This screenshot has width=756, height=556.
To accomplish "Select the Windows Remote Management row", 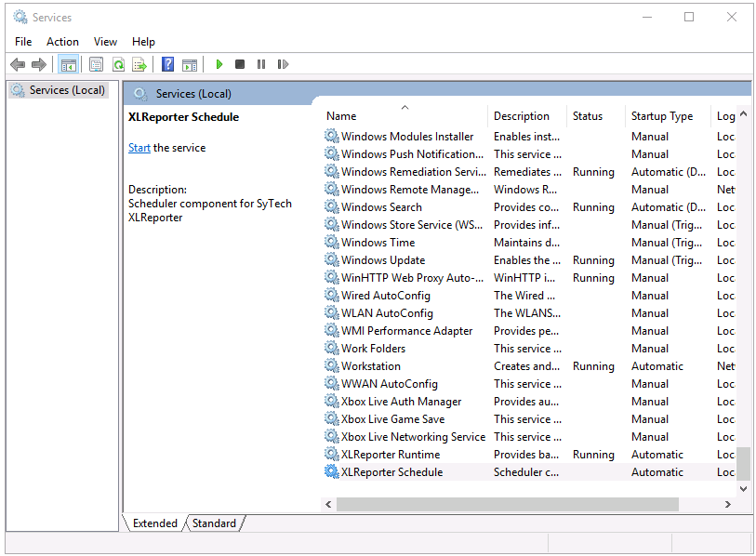I will click(529, 189).
